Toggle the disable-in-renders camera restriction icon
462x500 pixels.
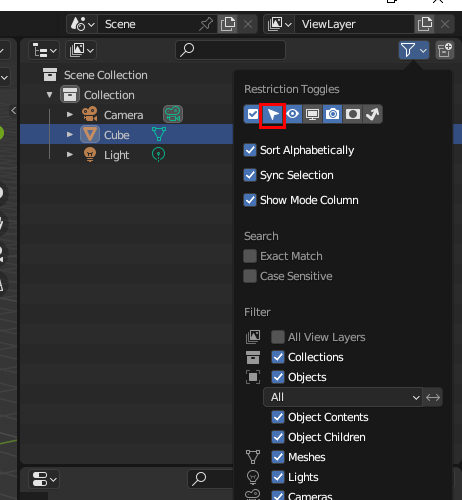tap(332, 114)
